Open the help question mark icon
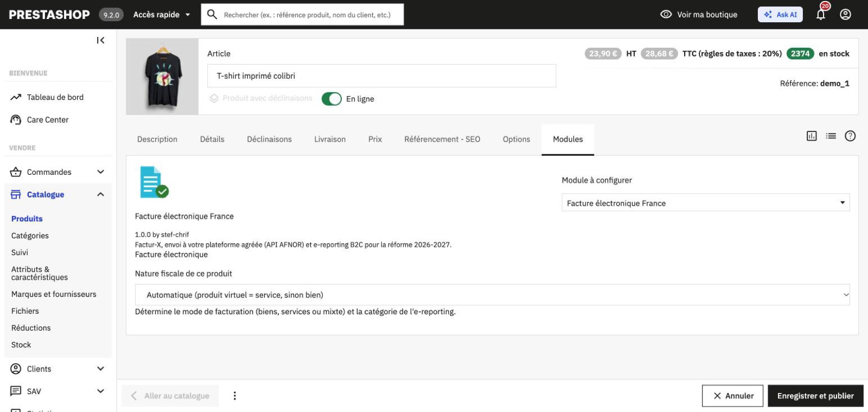 pyautogui.click(x=850, y=136)
